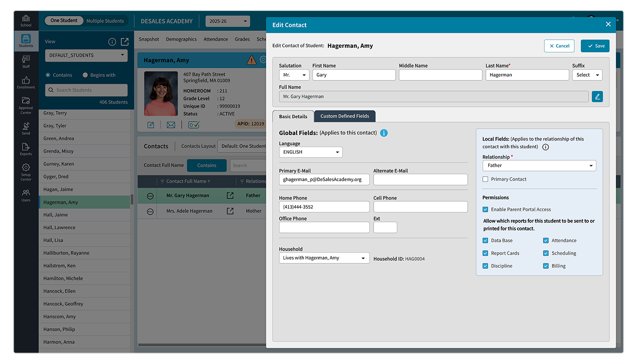
Task: Switch to the Basic Details tab
Action: [x=293, y=116]
